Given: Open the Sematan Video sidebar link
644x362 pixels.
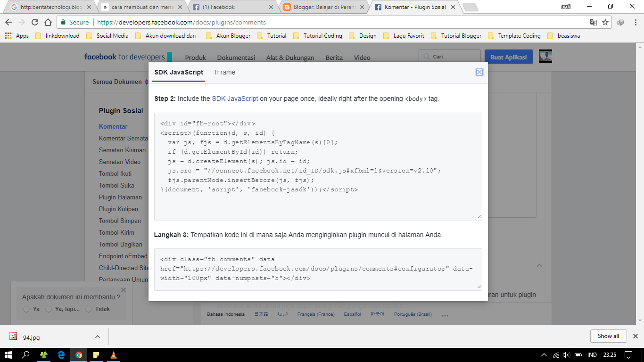Looking at the screenshot, I should click(120, 162).
